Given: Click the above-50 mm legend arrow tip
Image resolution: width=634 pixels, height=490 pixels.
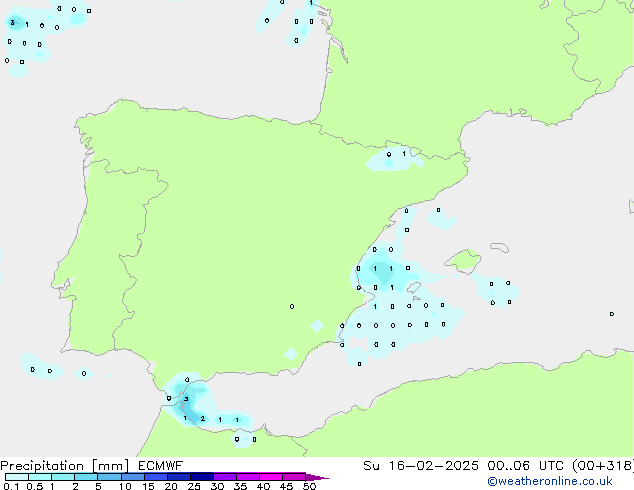Looking at the screenshot, I should pos(317,477).
